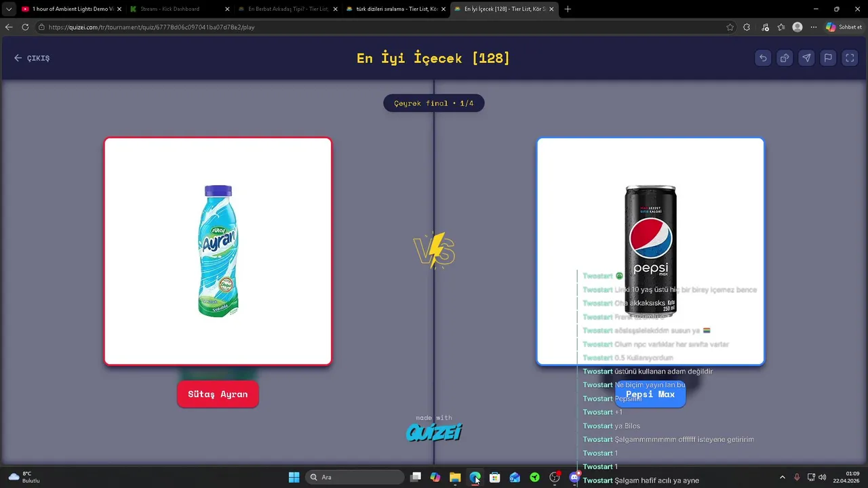Open Microsoft Edge on the taskbar

point(475,477)
